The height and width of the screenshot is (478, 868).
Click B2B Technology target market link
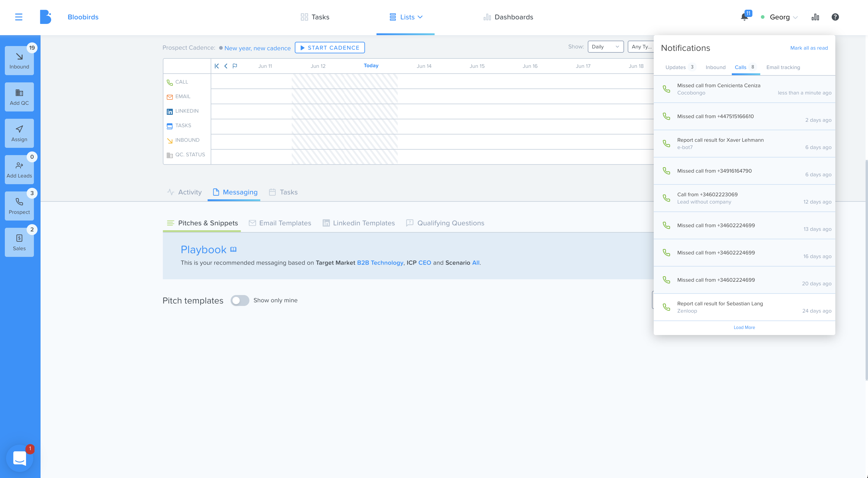[x=380, y=262]
